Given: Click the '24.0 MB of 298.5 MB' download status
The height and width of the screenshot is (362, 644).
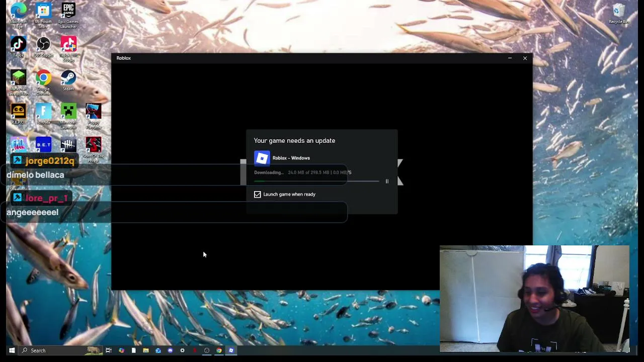Looking at the screenshot, I should tap(308, 172).
